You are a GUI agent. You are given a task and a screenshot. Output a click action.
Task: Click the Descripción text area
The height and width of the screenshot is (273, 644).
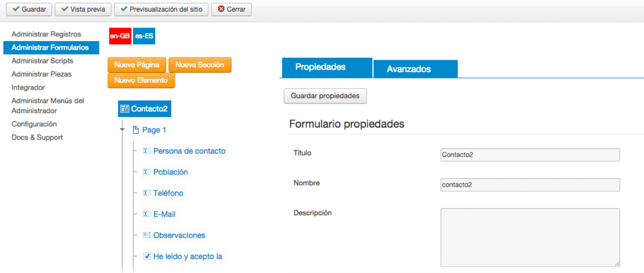pyautogui.click(x=530, y=237)
